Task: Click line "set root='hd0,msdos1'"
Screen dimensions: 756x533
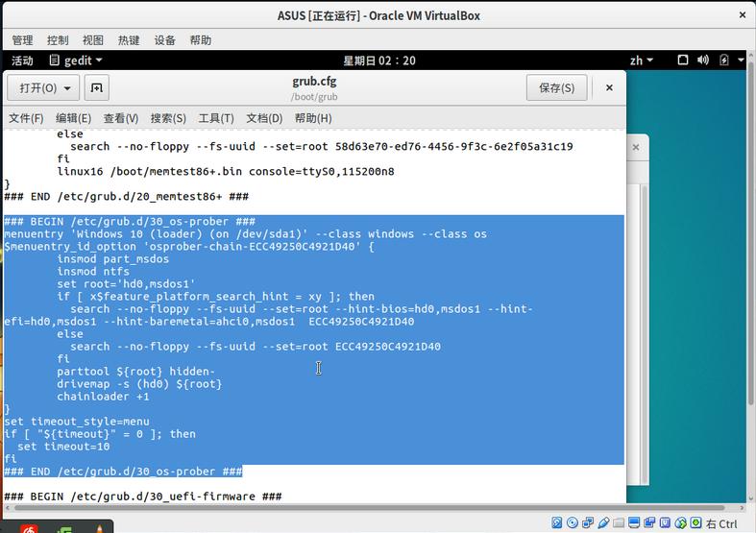Action: pyautogui.click(x=126, y=284)
